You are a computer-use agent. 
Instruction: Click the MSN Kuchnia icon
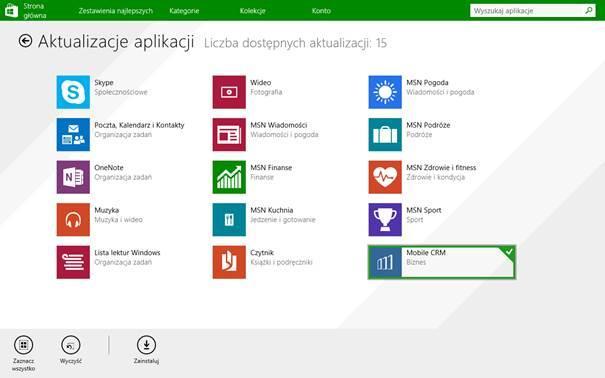coord(229,219)
